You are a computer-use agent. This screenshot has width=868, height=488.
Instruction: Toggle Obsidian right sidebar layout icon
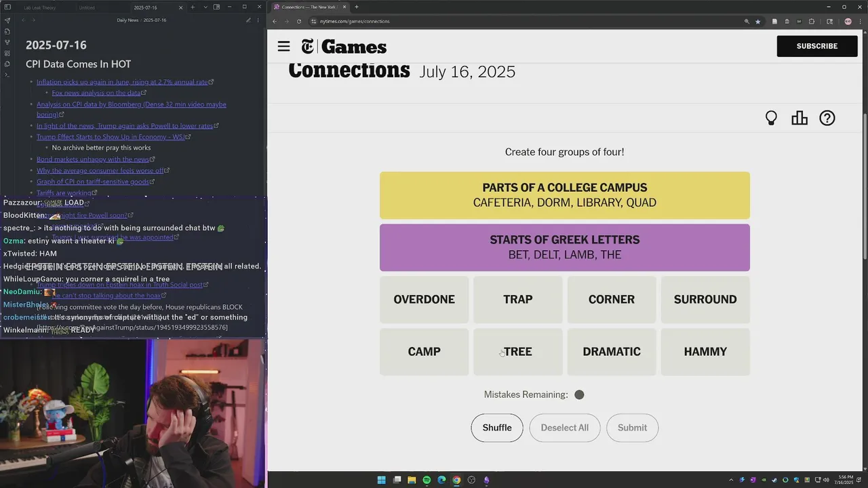pos(216,7)
